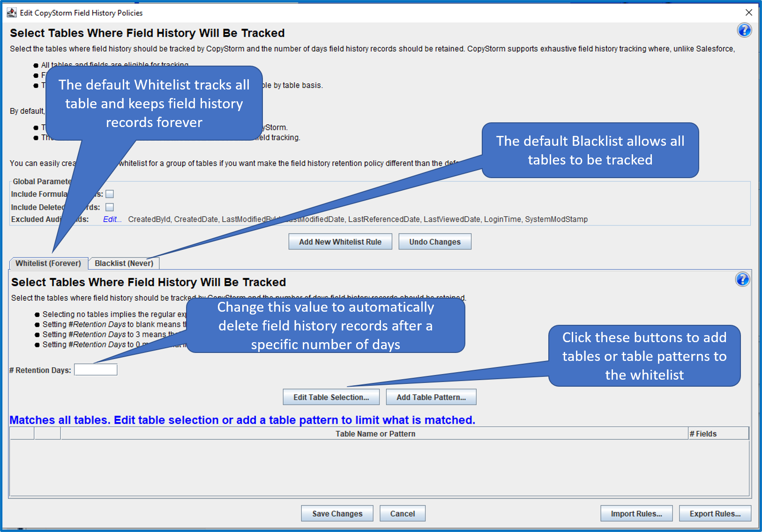
Task: Toggle Include Deleted Records checkbox
Action: tap(110, 207)
